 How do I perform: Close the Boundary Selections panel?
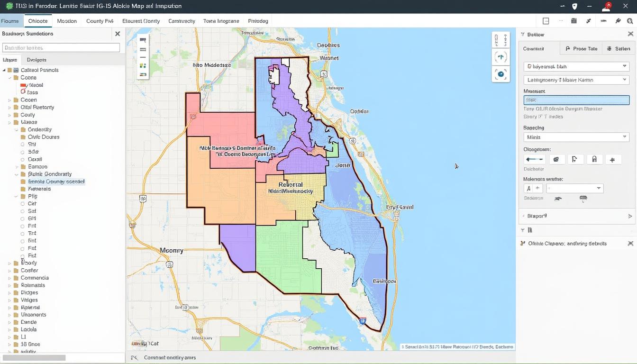pos(118,34)
